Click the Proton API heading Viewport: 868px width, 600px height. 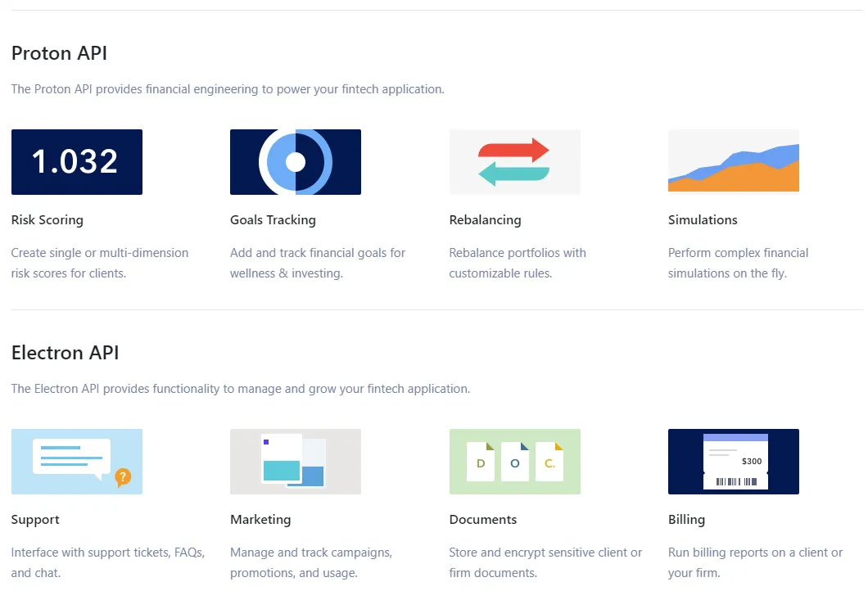59,53
